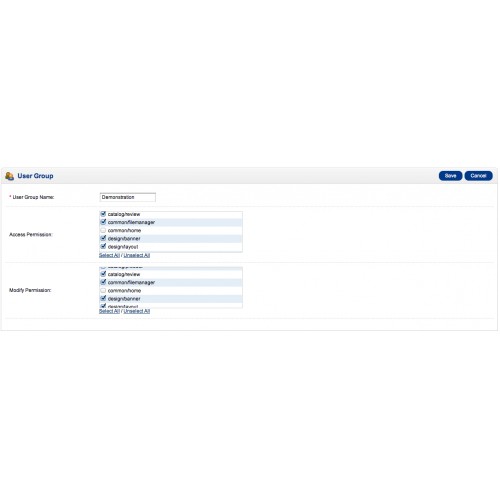The height and width of the screenshot is (500, 500).
Task: Unselect All modify permissions link
Action: pos(137,311)
